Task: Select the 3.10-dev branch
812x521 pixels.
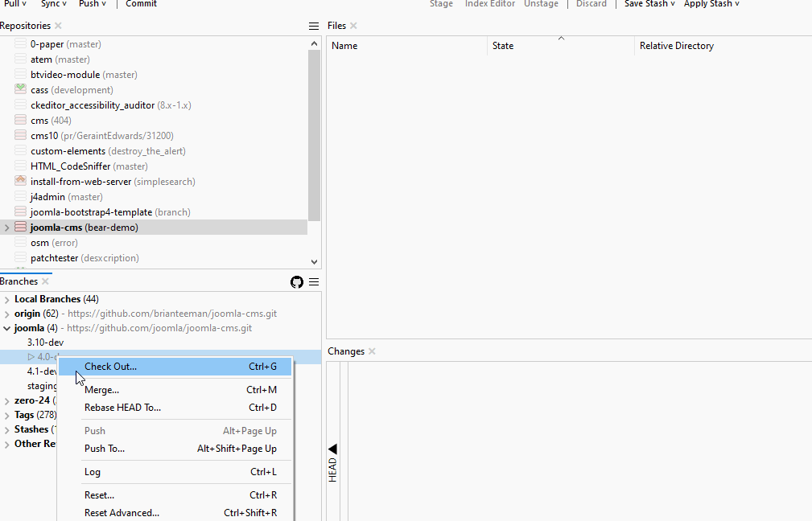Action: [46, 343]
